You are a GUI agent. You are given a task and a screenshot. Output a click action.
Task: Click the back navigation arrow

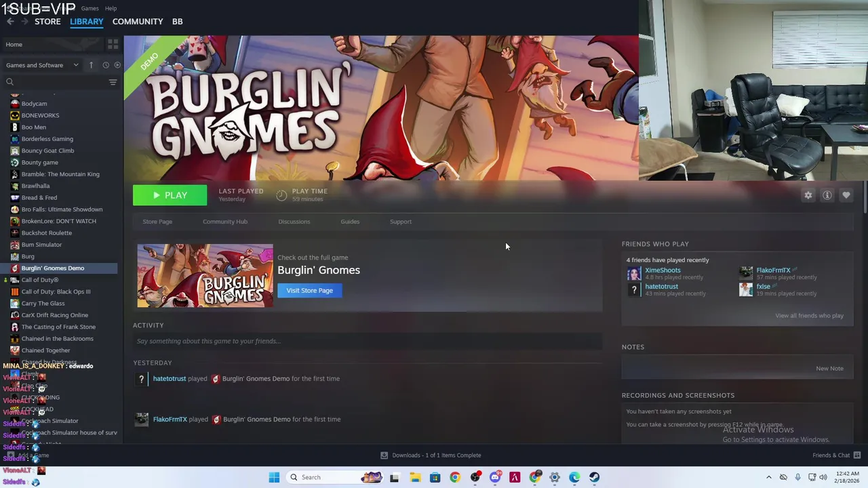pos(10,22)
